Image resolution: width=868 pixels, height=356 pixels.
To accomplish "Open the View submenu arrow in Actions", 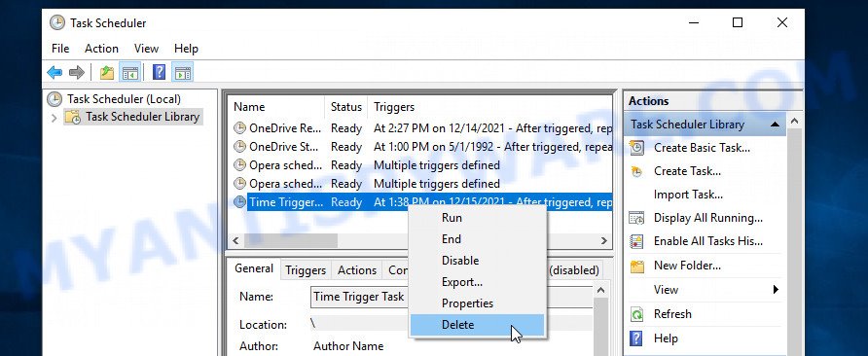I will pyautogui.click(x=777, y=290).
